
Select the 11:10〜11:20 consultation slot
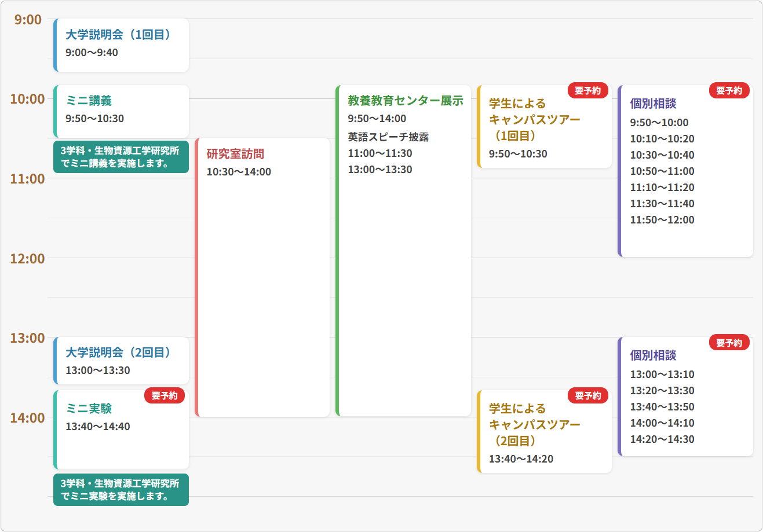pyautogui.click(x=662, y=188)
